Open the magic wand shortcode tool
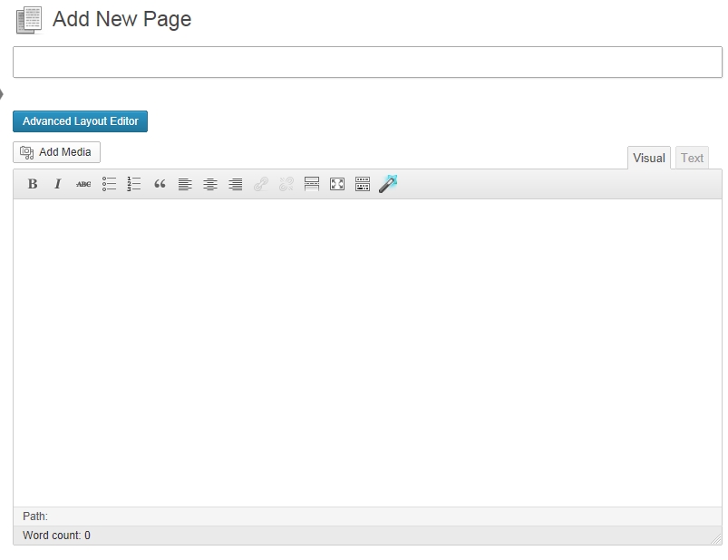This screenshot has height=560, width=728. tap(388, 183)
